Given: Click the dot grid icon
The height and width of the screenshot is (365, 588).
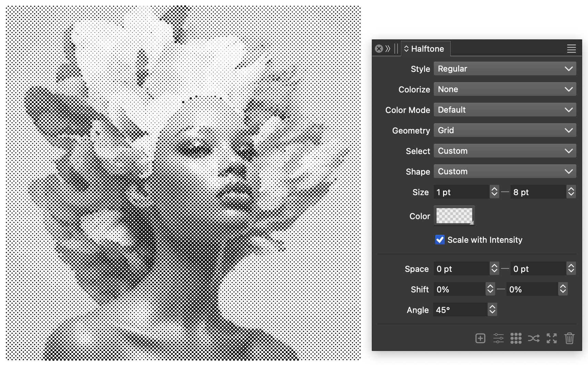Looking at the screenshot, I should point(516,338).
